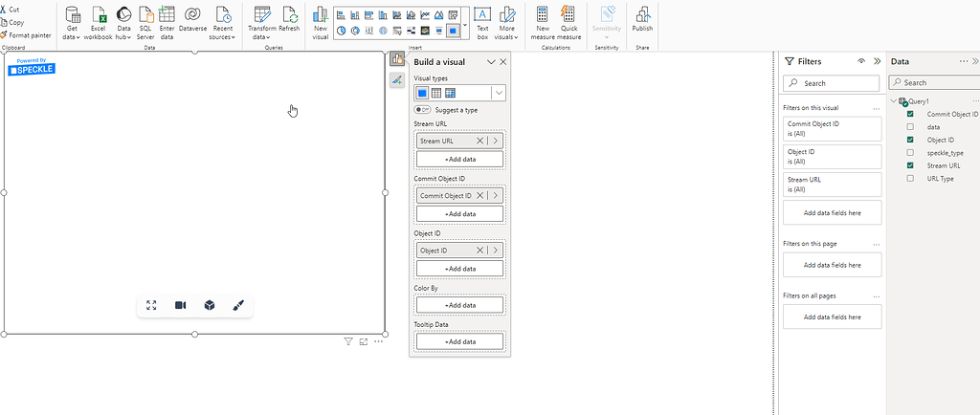Open the Commit Object ID filter card

point(832,128)
